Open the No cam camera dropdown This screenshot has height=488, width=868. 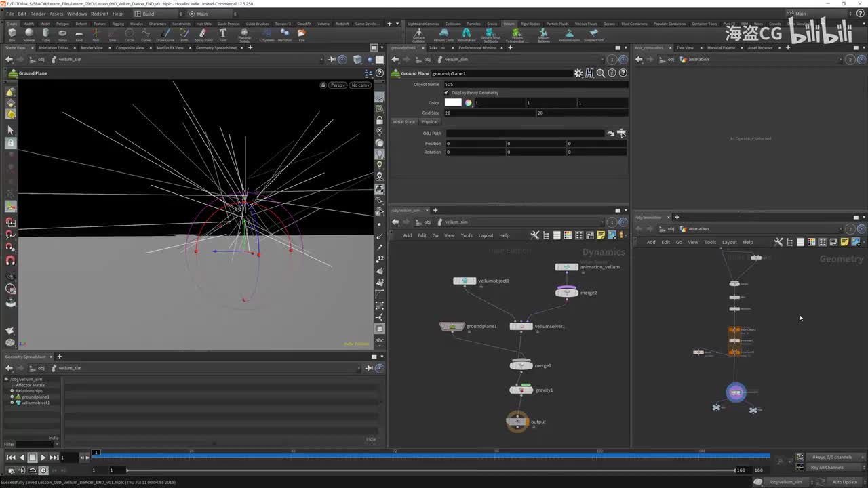tap(359, 85)
